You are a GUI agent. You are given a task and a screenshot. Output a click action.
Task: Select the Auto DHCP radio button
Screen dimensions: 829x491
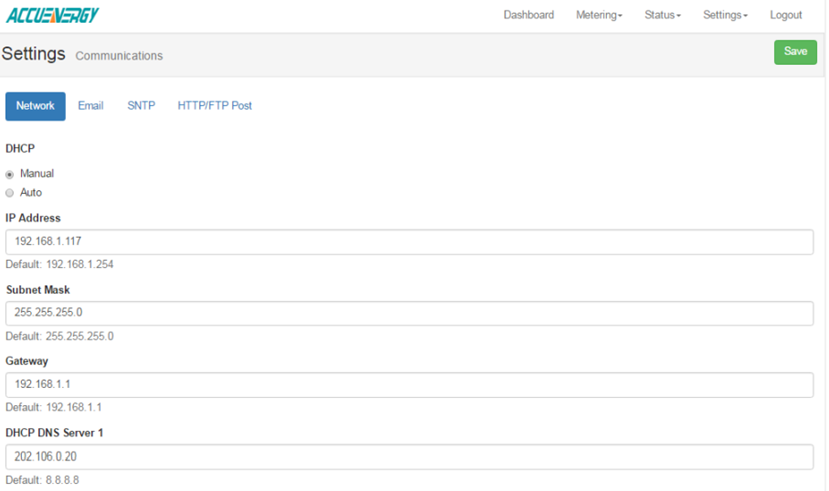(10, 193)
